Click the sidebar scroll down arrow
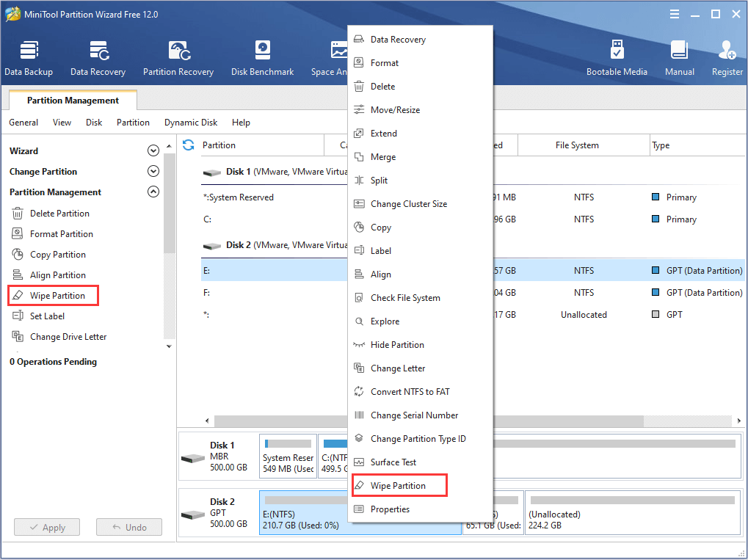Viewport: 748px width, 560px height. [x=169, y=346]
